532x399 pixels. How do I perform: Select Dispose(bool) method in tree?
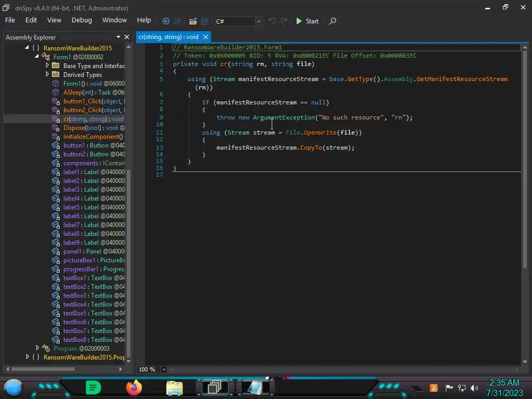pyautogui.click(x=94, y=128)
